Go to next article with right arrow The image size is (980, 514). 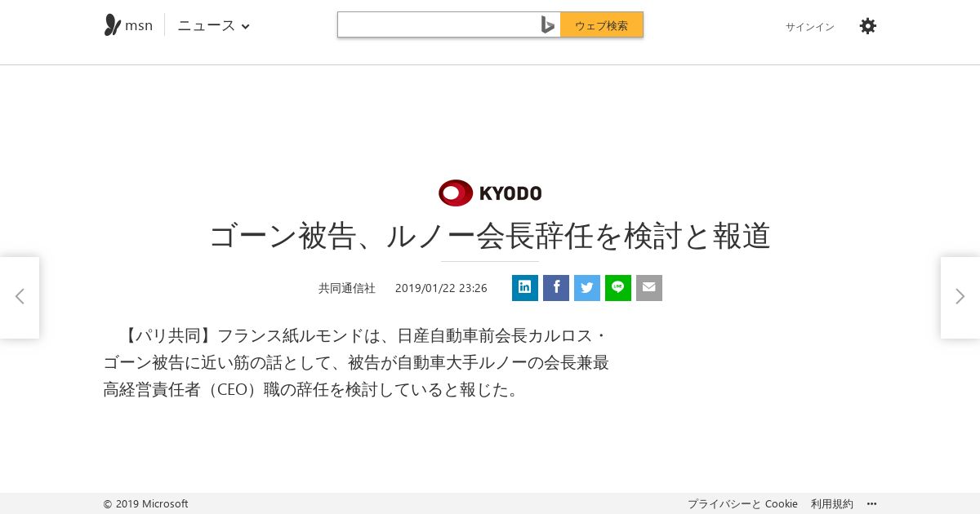[x=960, y=297]
